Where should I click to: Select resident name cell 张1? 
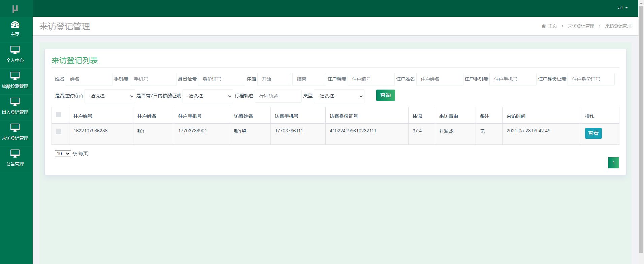coord(141,131)
